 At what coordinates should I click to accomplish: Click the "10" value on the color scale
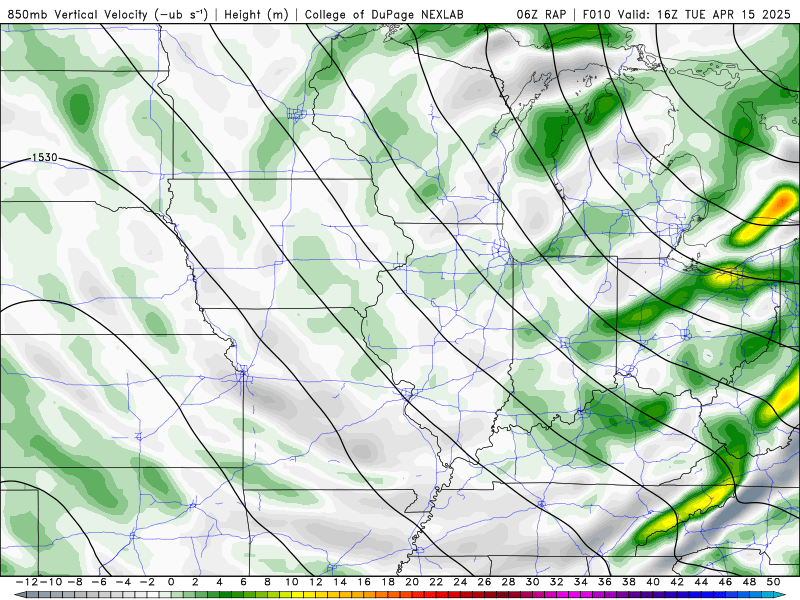point(291,582)
